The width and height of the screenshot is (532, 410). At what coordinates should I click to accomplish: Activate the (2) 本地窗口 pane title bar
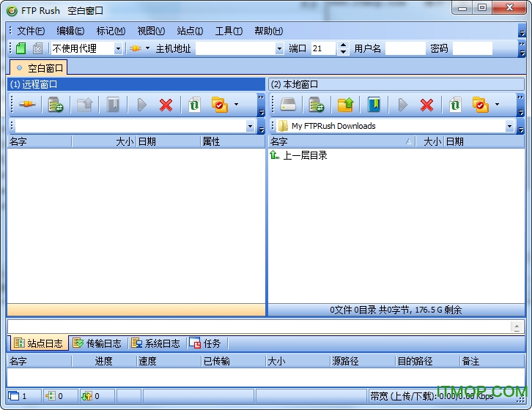coord(396,84)
